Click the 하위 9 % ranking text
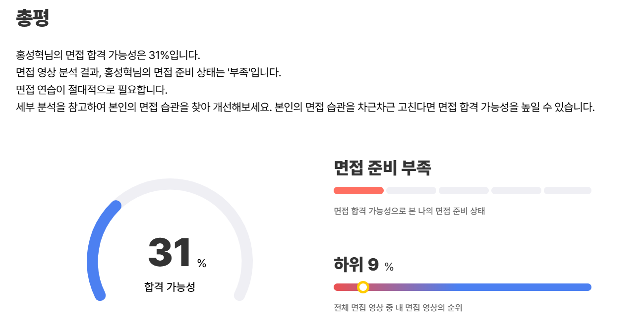 (363, 265)
